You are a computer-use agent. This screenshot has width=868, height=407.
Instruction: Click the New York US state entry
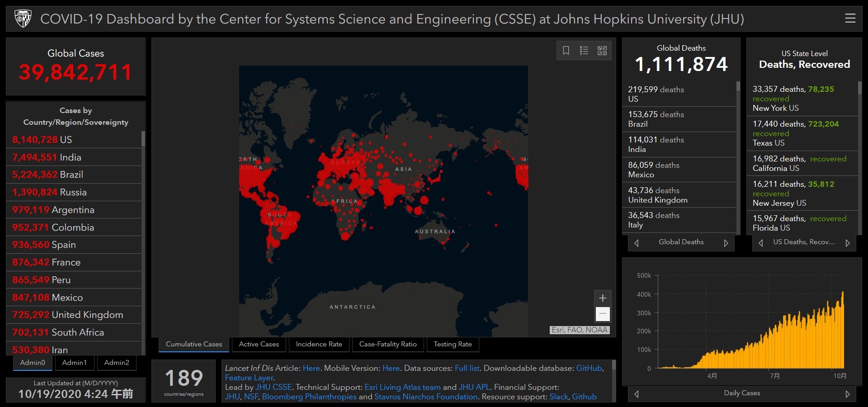point(802,99)
